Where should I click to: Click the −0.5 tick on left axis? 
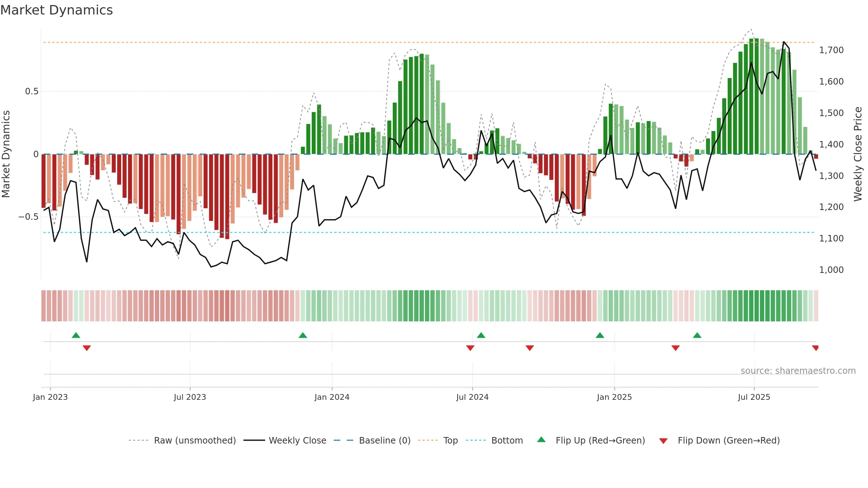(29, 217)
